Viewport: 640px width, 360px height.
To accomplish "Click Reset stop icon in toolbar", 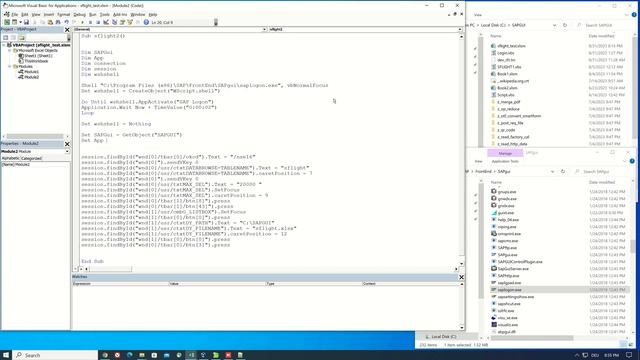I will [x=98, y=22].
